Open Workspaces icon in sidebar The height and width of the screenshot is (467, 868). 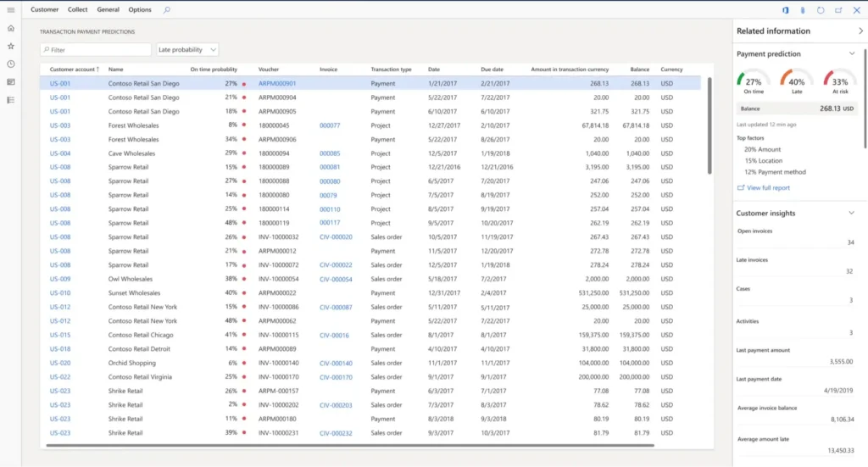pos(10,82)
